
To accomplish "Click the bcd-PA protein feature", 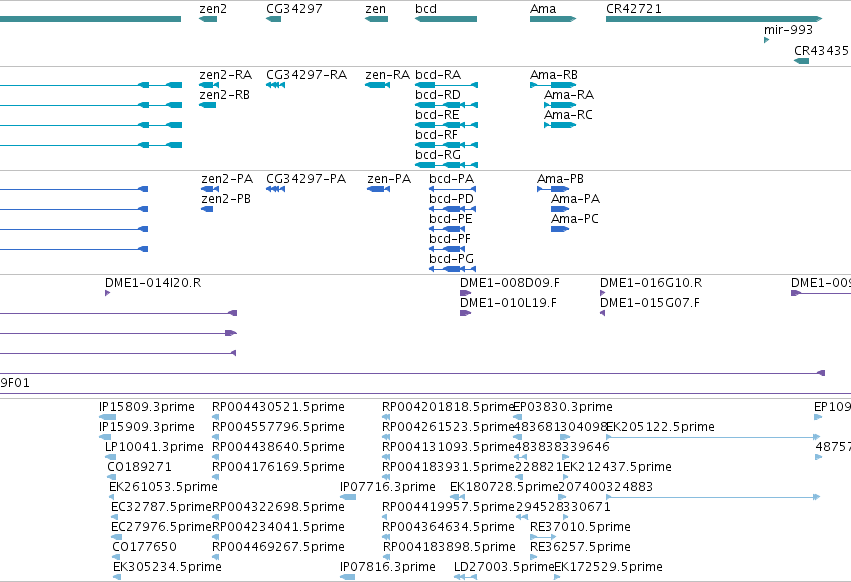I will tap(453, 189).
